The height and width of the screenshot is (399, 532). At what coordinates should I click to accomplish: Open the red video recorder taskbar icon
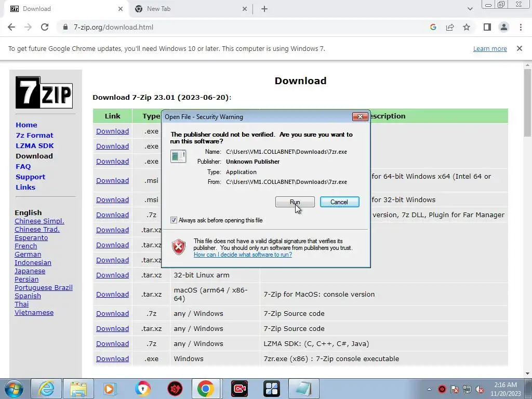[x=239, y=389]
